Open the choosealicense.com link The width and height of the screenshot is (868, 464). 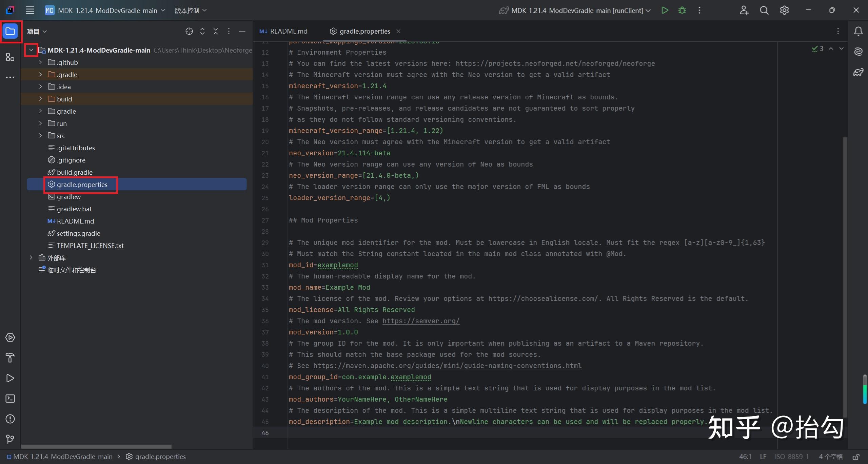coord(542,299)
